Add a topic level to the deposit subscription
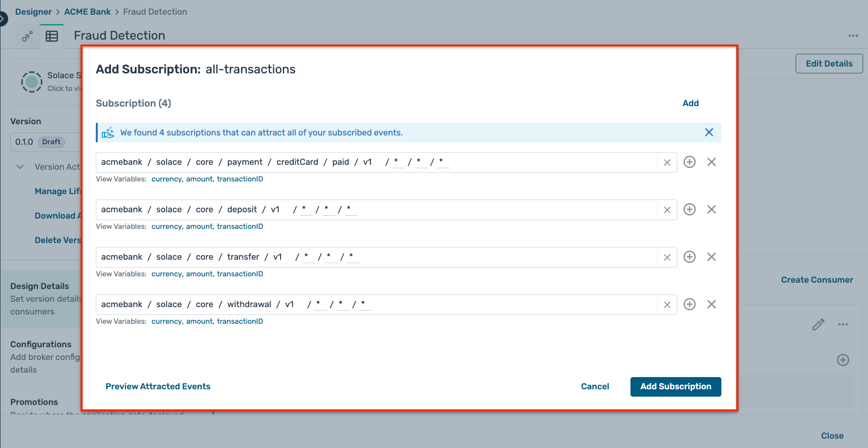 pyautogui.click(x=690, y=209)
